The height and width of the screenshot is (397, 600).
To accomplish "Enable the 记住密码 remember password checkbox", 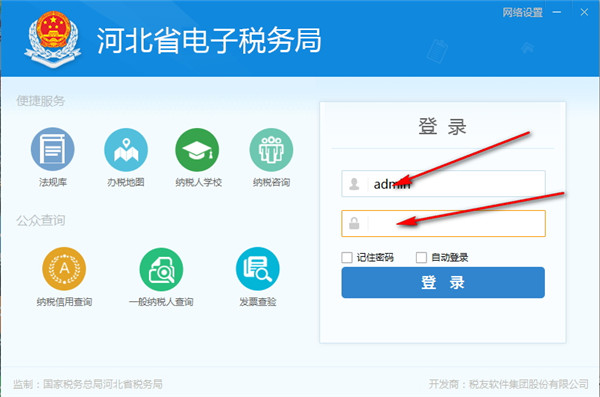I will tap(347, 257).
